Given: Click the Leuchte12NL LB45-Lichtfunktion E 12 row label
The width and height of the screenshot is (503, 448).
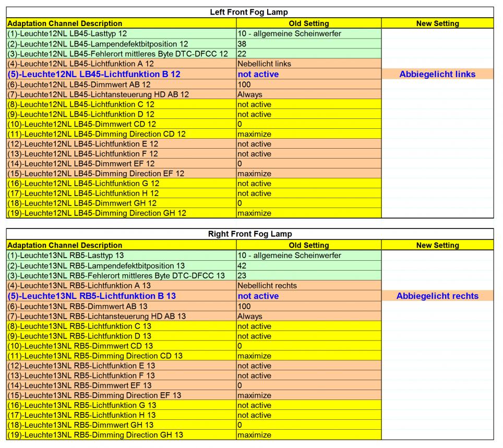Looking at the screenshot, I should [x=82, y=144].
